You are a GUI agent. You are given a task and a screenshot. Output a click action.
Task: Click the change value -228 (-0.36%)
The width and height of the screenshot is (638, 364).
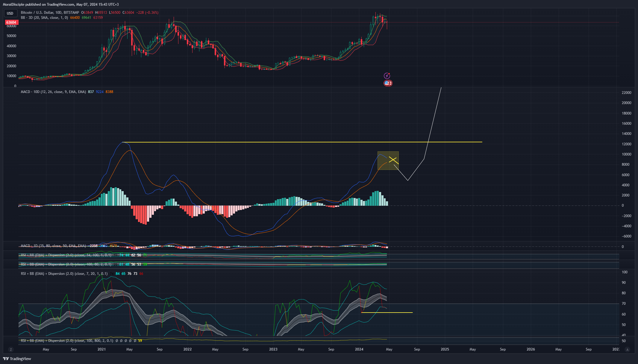[x=147, y=13]
